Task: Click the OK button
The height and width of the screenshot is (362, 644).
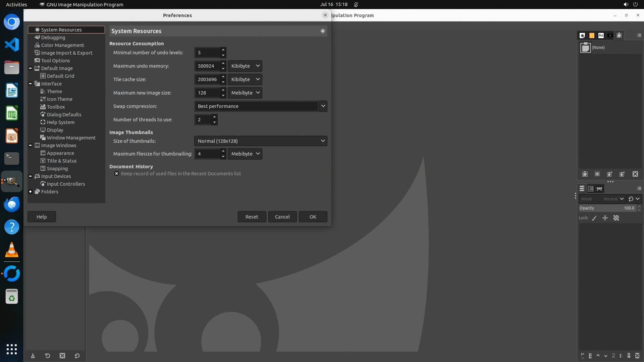Action: coord(313,217)
